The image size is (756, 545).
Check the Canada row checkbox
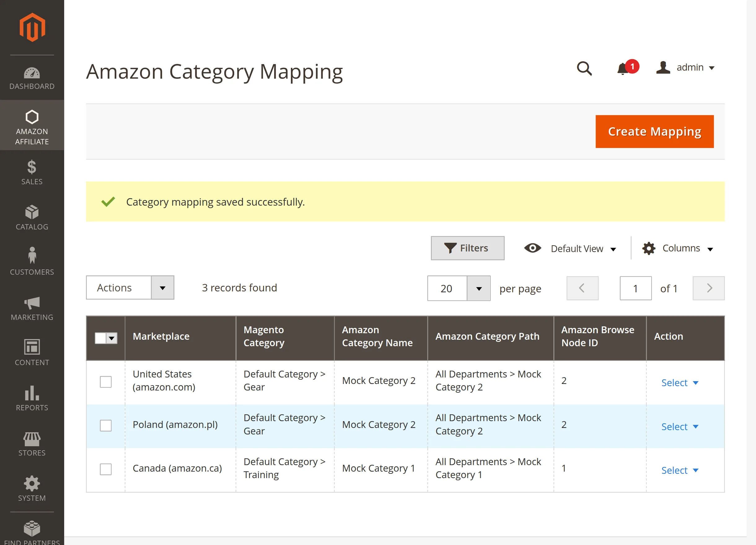(x=106, y=469)
